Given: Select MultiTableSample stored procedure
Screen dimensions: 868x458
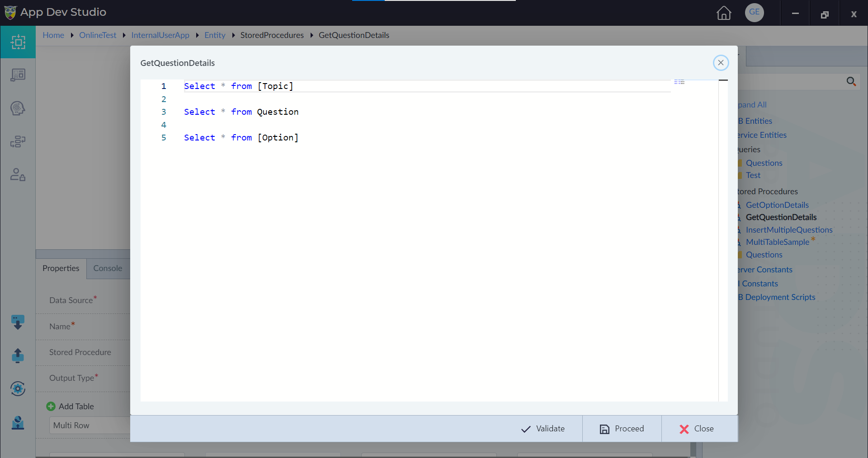Looking at the screenshot, I should 778,242.
